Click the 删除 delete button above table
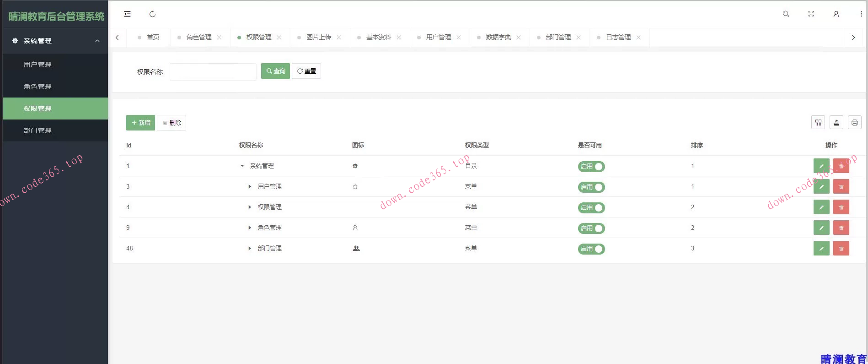This screenshot has height=364, width=868. pos(171,123)
